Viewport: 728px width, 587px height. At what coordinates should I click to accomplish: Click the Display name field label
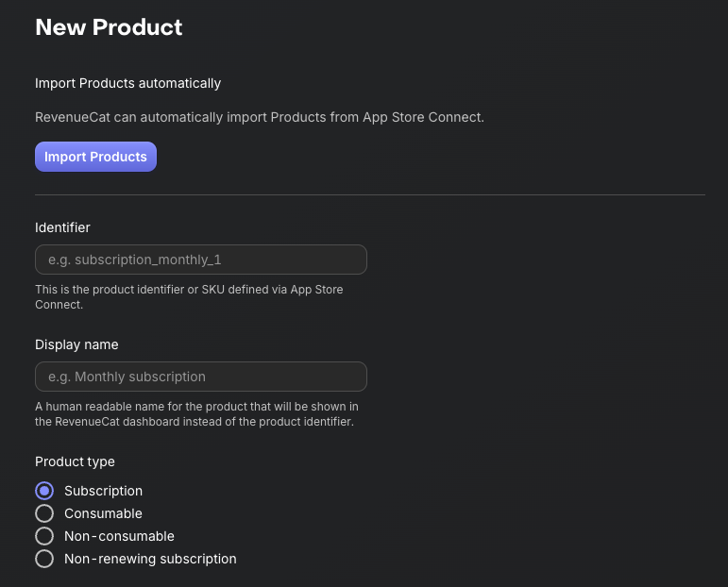(x=76, y=344)
